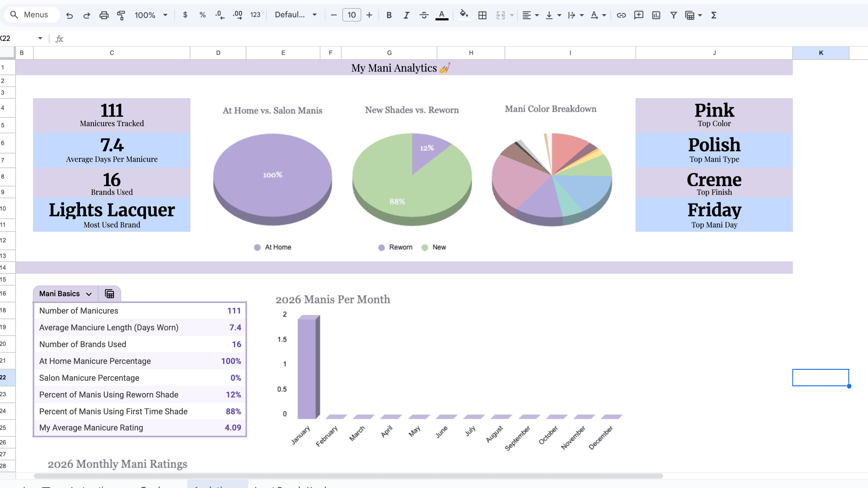This screenshot has height=488, width=868.
Task: Open the Borders tool
Action: [x=482, y=15]
